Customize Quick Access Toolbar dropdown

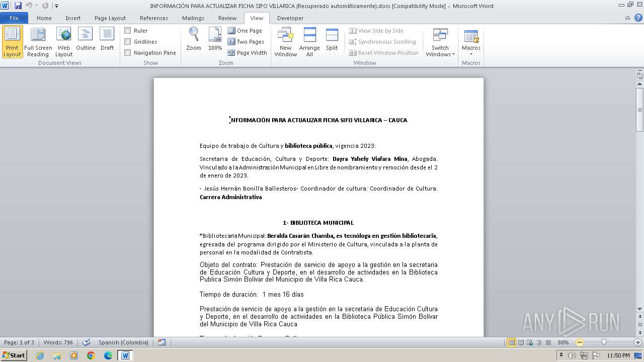click(56, 6)
